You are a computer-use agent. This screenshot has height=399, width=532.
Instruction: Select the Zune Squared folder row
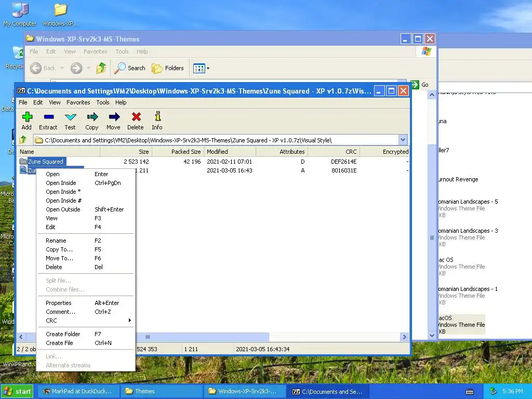pos(213,162)
